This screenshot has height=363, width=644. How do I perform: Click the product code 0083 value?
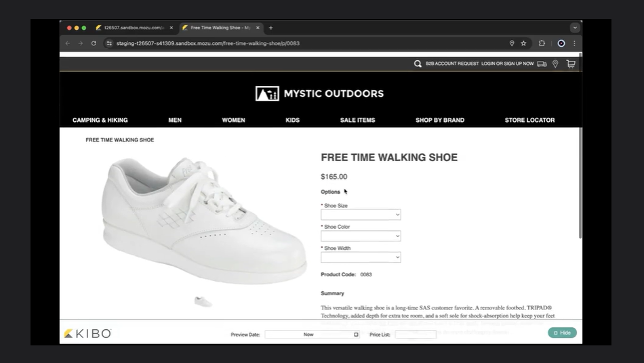click(x=366, y=275)
